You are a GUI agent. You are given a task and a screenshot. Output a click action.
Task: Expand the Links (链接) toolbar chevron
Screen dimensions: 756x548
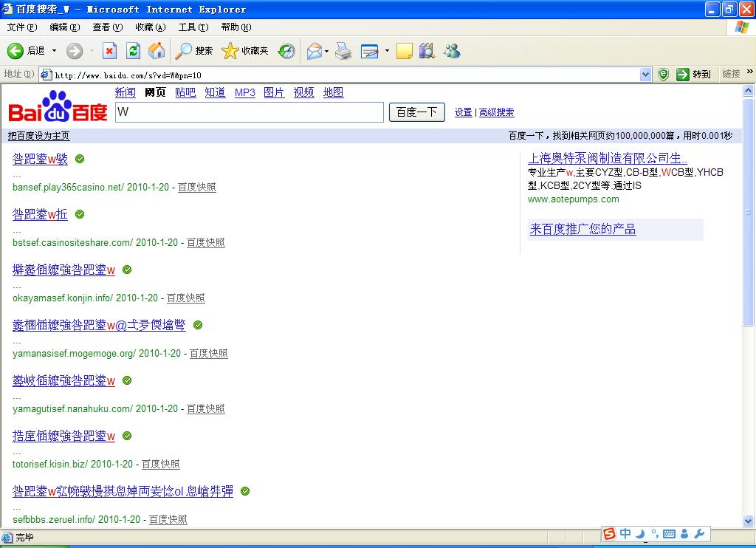(750, 72)
